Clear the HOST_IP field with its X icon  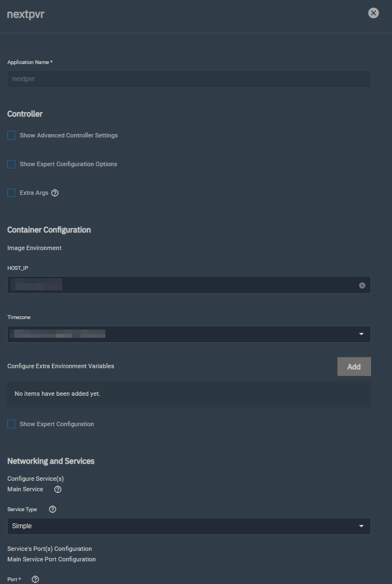coord(362,285)
